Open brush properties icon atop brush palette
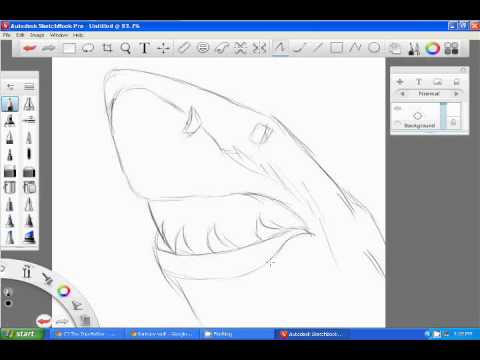480x360 pixels. (x=10, y=87)
